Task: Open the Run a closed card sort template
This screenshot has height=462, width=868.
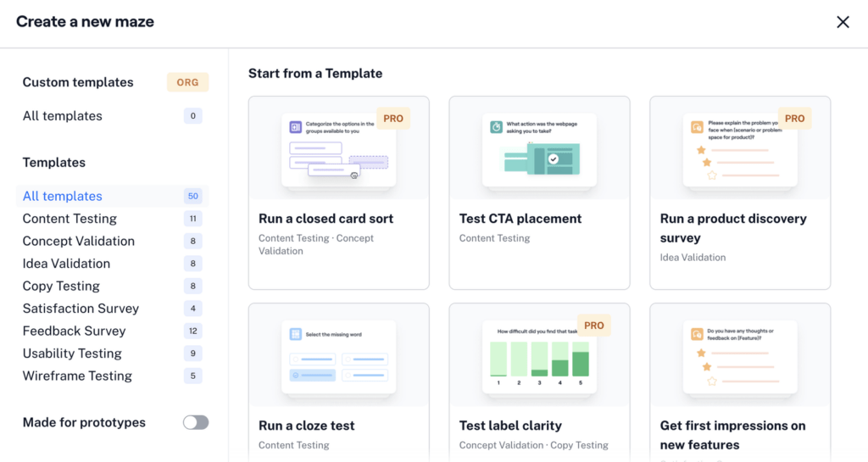Action: (338, 193)
